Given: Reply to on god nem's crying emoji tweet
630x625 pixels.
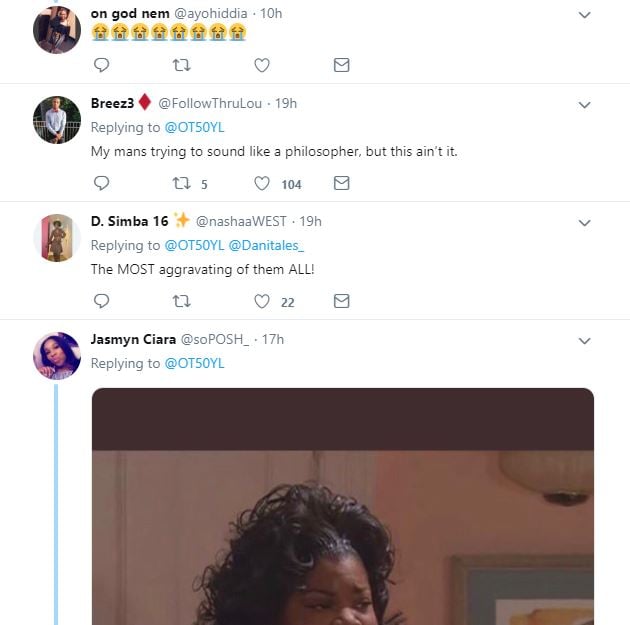Looking at the screenshot, I should coord(101,65).
